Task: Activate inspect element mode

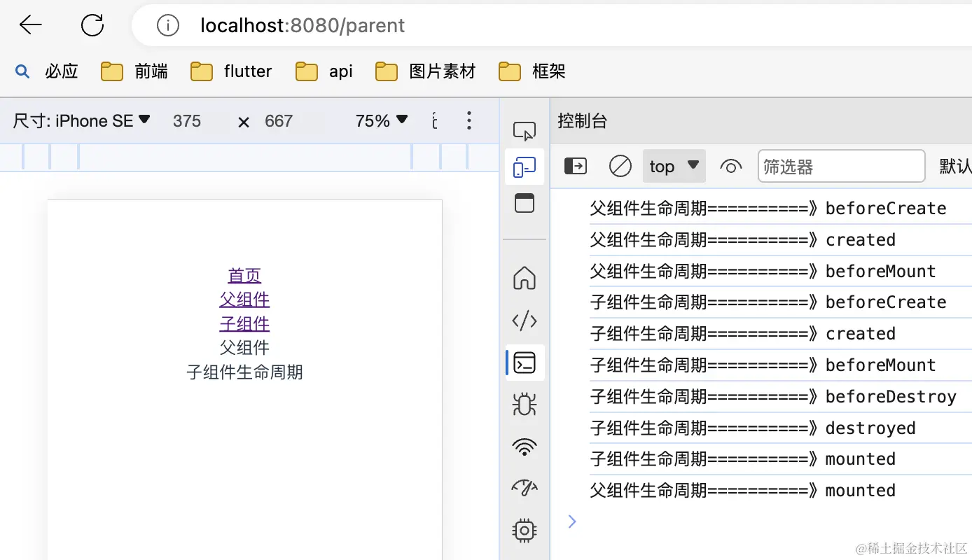Action: tap(524, 130)
